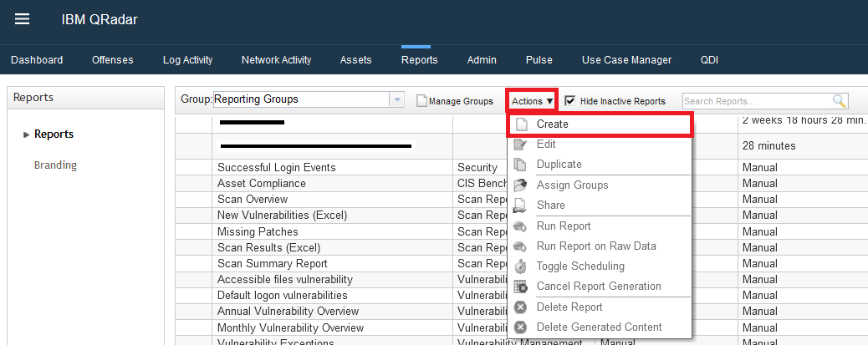Open the Actions dropdown menu

pos(532,101)
